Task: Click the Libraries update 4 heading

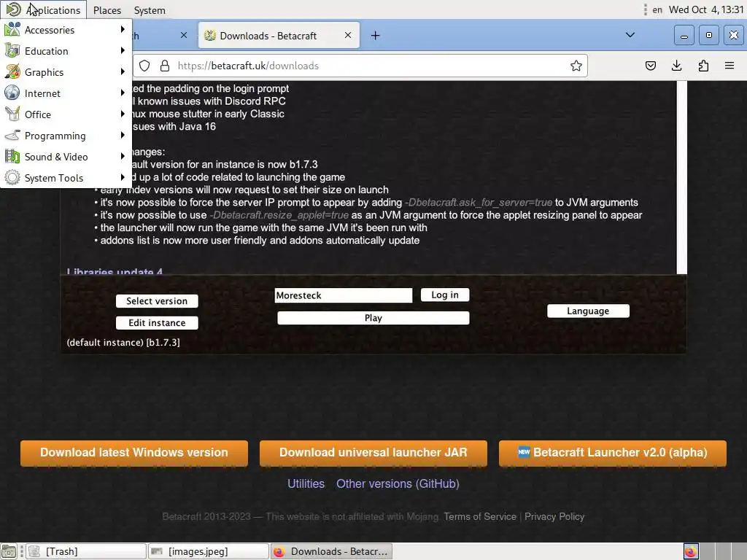Action: click(115, 271)
